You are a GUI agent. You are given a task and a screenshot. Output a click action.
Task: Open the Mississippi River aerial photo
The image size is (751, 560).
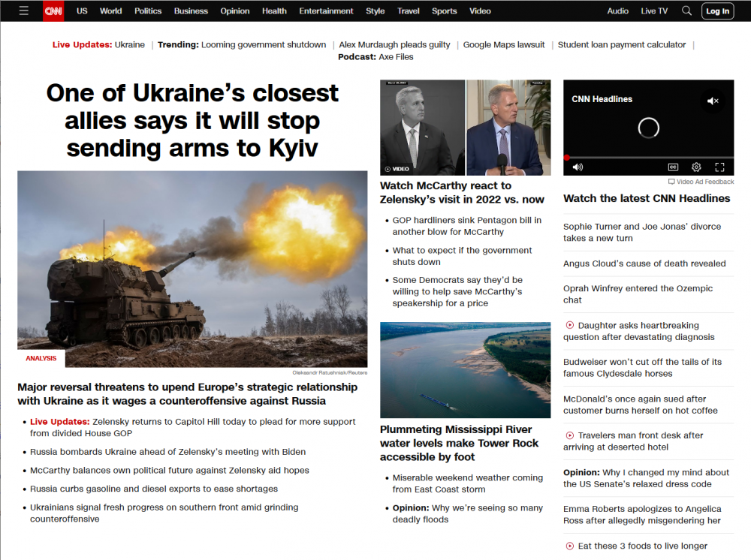coord(465,369)
